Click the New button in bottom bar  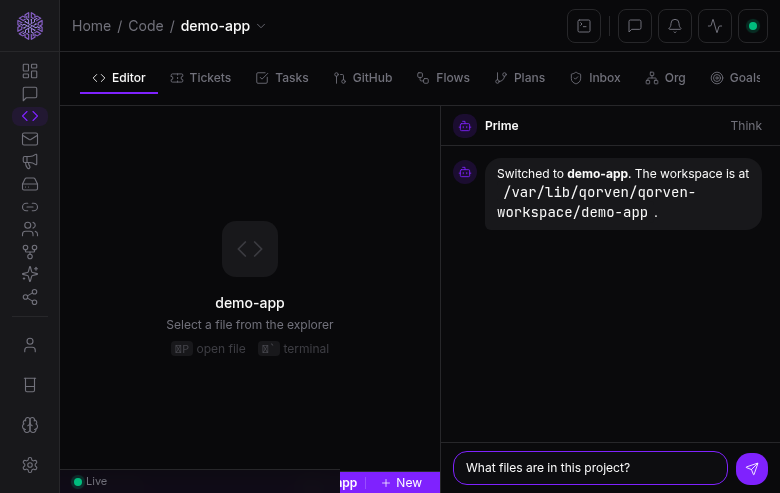point(402,483)
